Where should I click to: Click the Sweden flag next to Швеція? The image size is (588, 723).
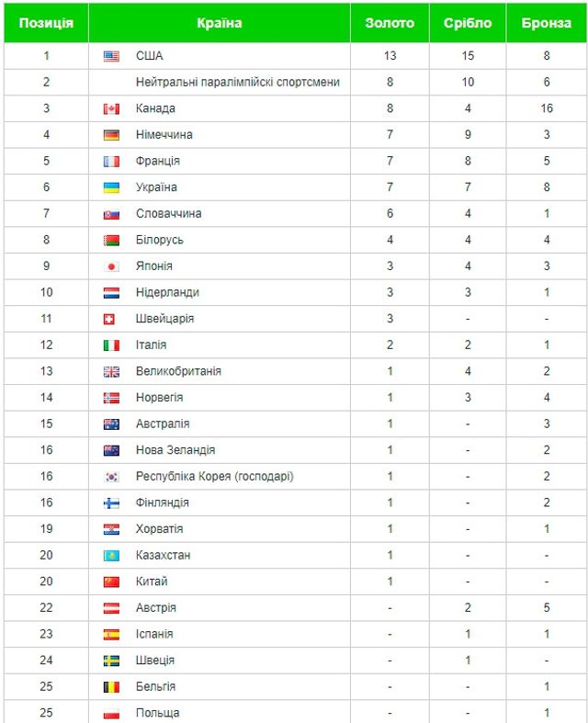tap(111, 661)
